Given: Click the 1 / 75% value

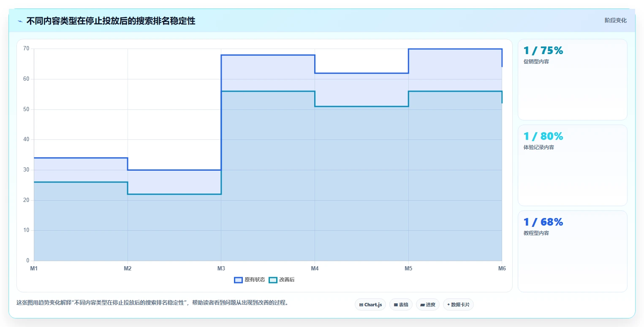Looking at the screenshot, I should pos(543,51).
